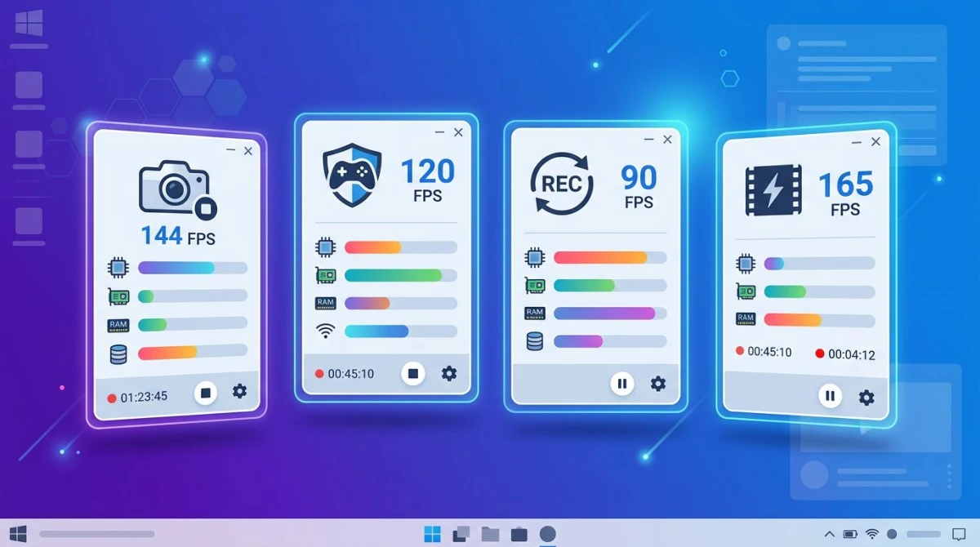Click the battery icon in system tray
980x547 pixels.
pyautogui.click(x=850, y=534)
